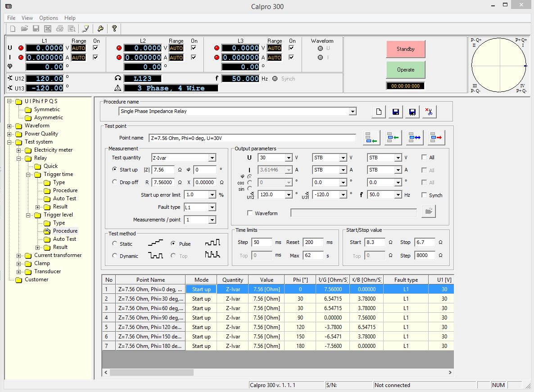Click the print preview toolbar icon
Image resolution: width=534 pixels, height=392 pixels.
[x=72, y=29]
